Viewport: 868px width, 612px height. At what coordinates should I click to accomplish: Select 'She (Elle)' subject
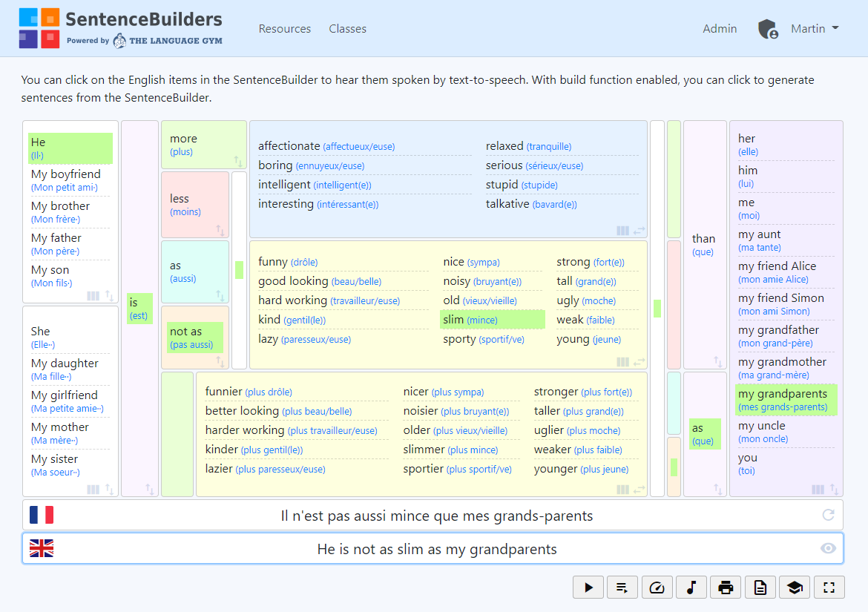coord(70,338)
